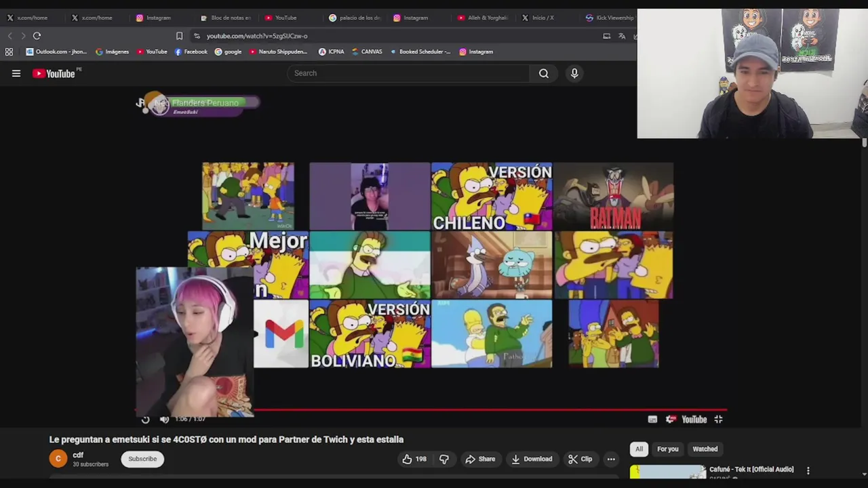This screenshot has height=488, width=868.
Task: Switch to Bloc de notas tab
Action: [226, 18]
